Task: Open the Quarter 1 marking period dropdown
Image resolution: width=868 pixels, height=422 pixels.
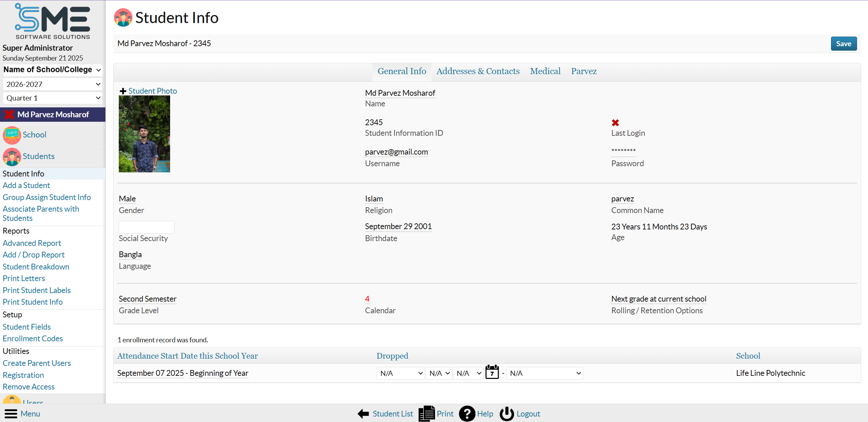Action: (52, 98)
